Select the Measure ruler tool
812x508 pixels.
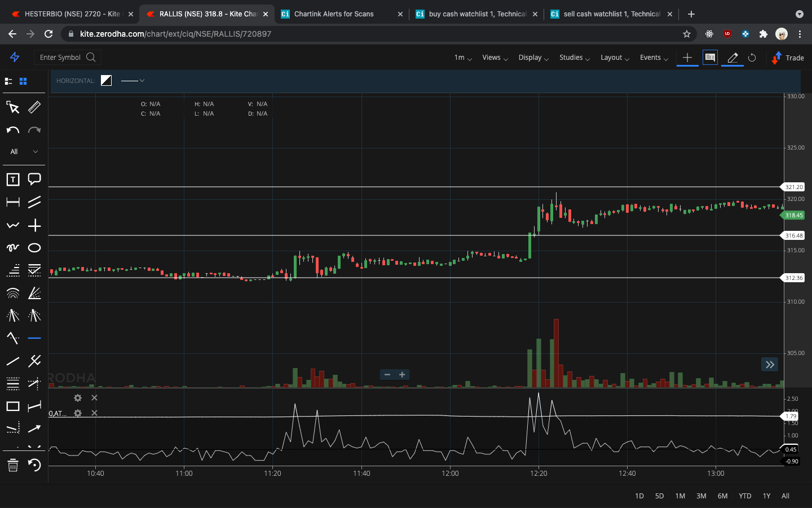[x=34, y=107]
